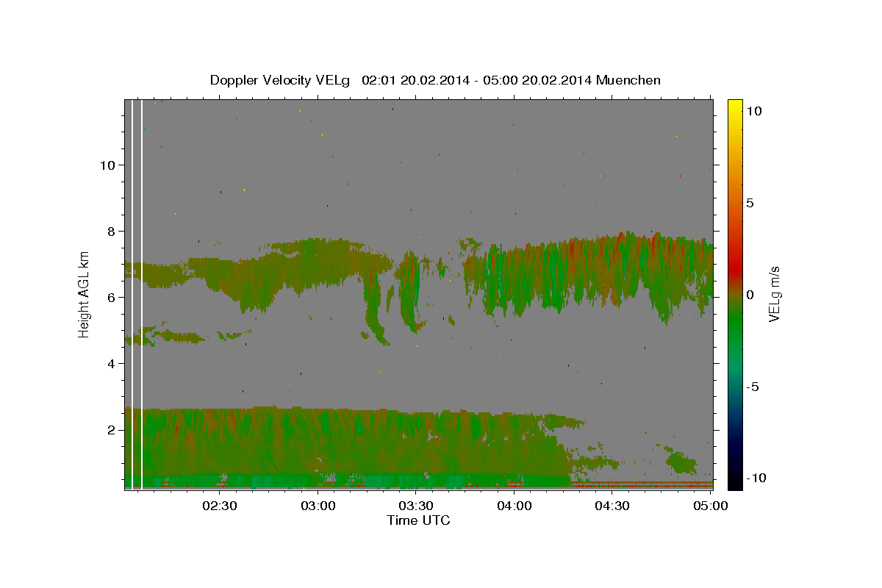The image size is (882, 588).
Task: Click the '05:00' time tick label
Action: (x=710, y=506)
